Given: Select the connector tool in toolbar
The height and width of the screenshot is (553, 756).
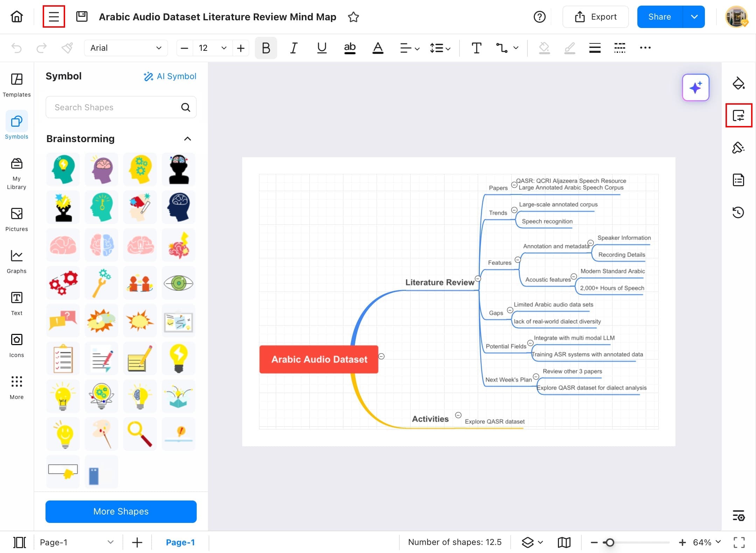Looking at the screenshot, I should (x=502, y=48).
